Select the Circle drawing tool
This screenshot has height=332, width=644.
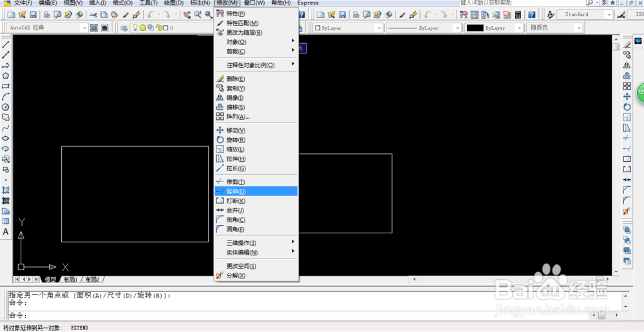click(6, 107)
